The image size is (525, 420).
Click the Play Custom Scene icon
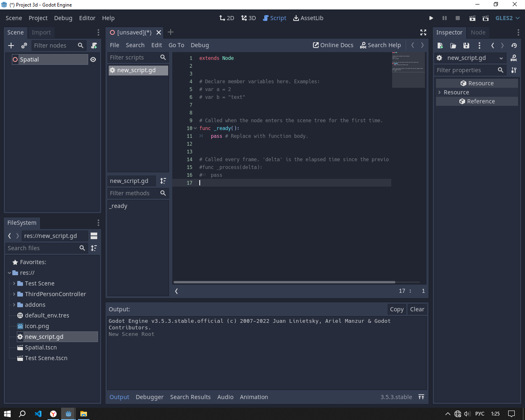pyautogui.click(x=486, y=18)
